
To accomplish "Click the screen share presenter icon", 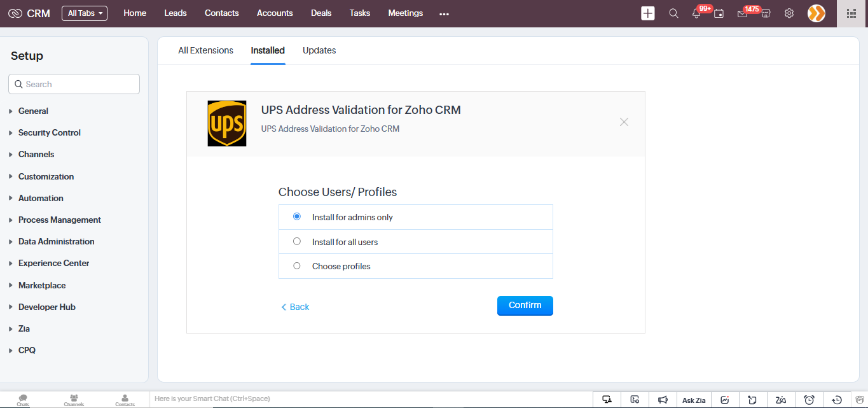I will (x=607, y=400).
